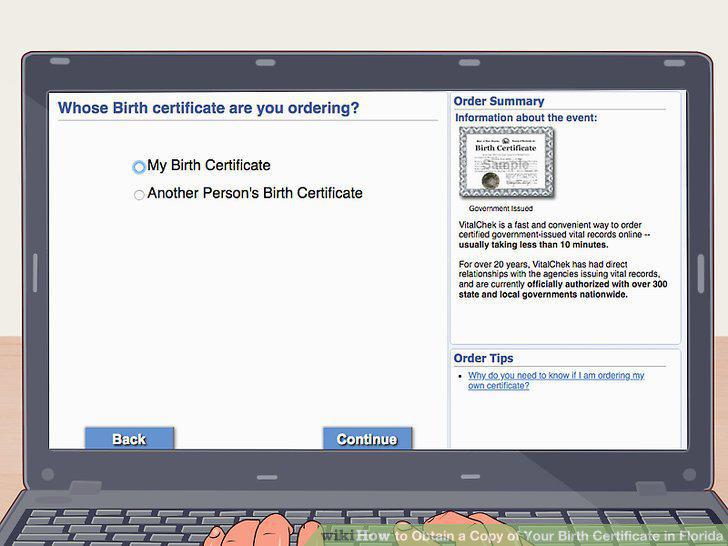Click the sample Birth Certificate thumbnail
Screen dimensions: 728x546
507,162
